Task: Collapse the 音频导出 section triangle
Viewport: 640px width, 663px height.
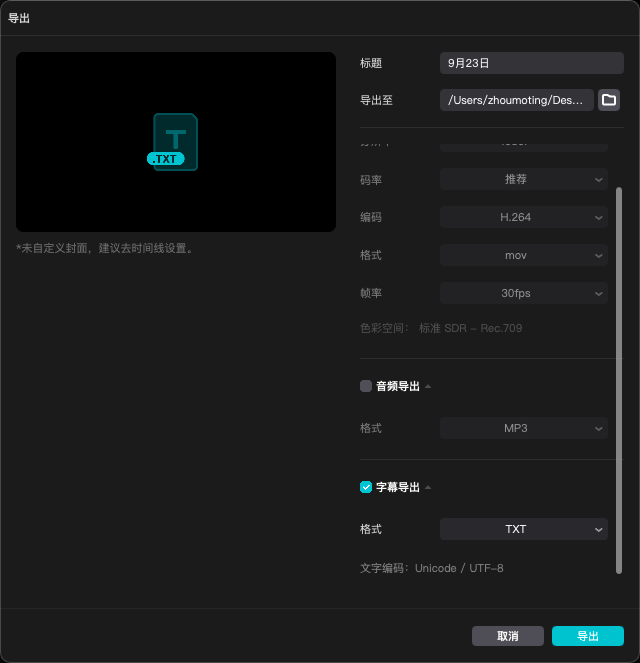Action: (429, 386)
